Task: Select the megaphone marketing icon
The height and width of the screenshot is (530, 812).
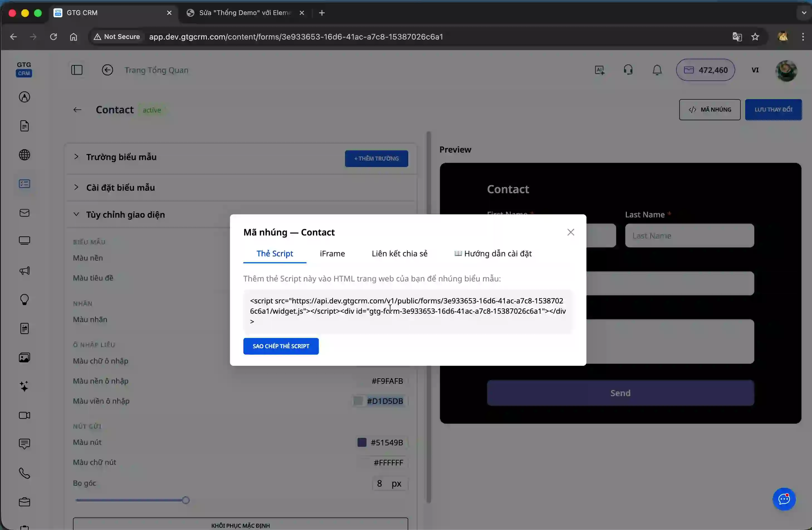Action: 24,271
